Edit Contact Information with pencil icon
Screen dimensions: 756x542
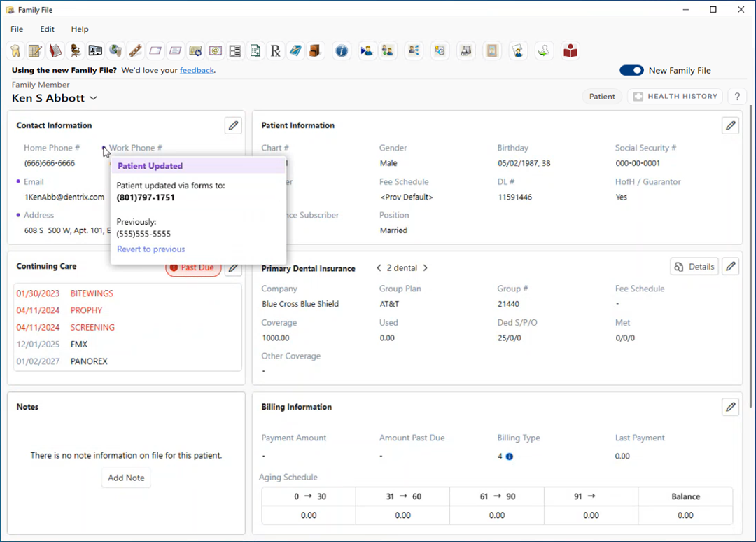click(x=233, y=125)
